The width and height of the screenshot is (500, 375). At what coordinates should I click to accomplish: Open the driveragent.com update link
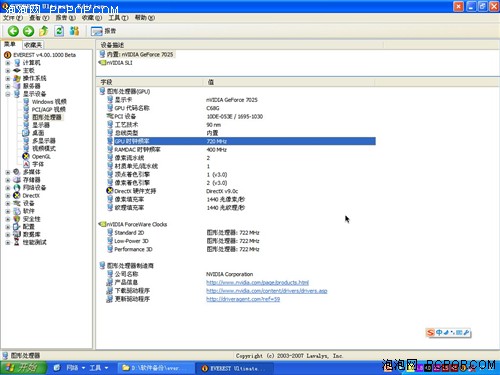pyautogui.click(x=243, y=299)
